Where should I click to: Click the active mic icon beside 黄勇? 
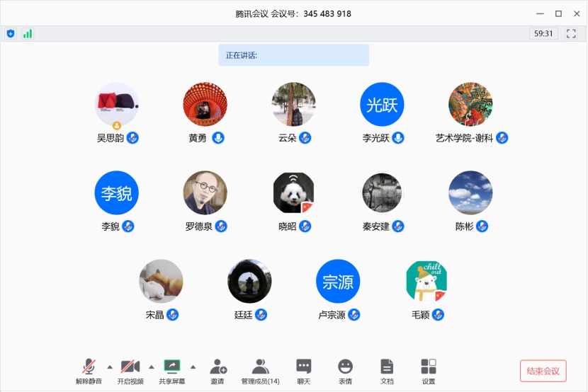click(218, 138)
